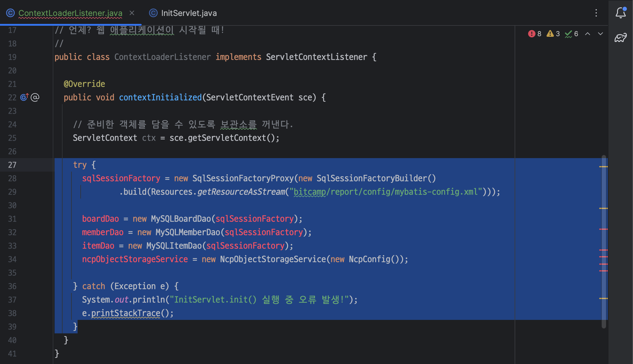Click the contextInitialized method name
The height and width of the screenshot is (364, 633).
(x=160, y=97)
